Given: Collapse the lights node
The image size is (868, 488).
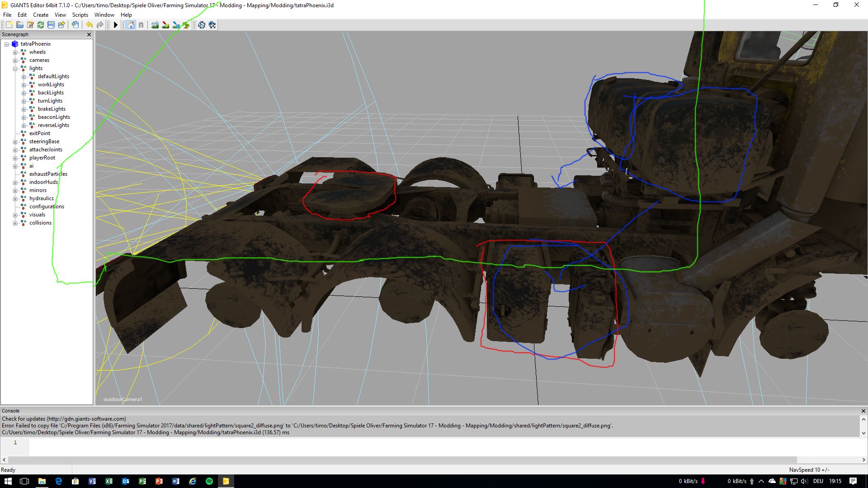Looking at the screenshot, I should [x=15, y=69].
